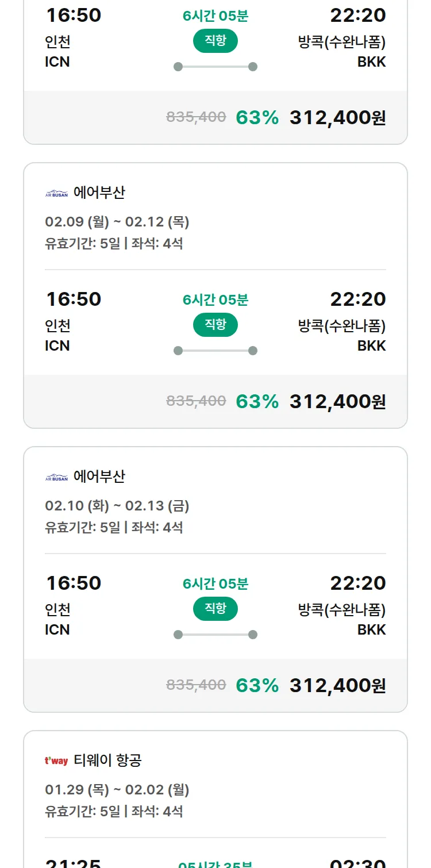Click the 티웨이 항공 airline name
This screenshot has height=868, width=431.
click(107, 761)
